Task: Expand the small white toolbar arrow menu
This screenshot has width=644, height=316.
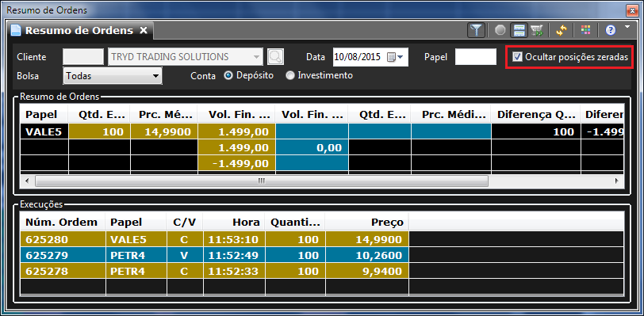Action: point(627,27)
